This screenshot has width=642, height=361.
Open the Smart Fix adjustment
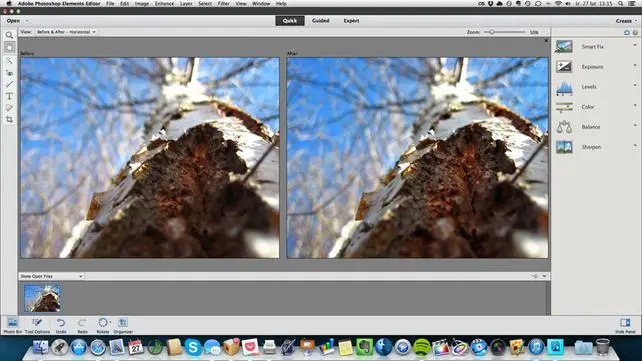(x=564, y=46)
